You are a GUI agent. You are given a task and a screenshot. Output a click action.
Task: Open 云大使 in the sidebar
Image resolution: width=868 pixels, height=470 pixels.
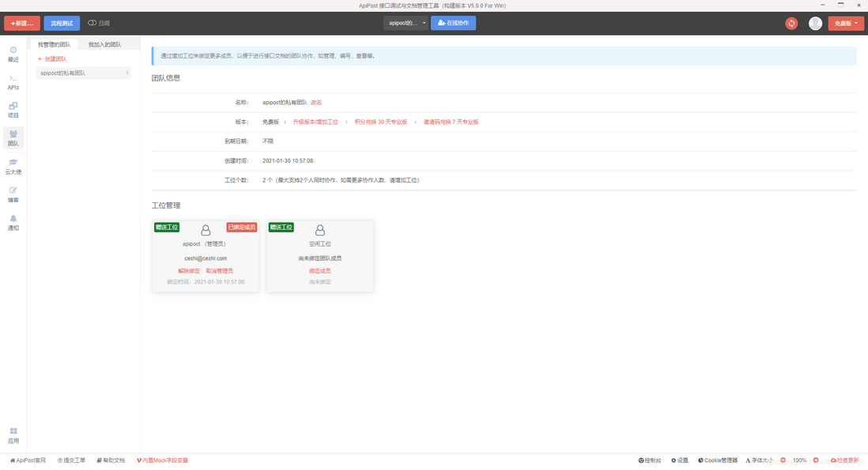13,167
